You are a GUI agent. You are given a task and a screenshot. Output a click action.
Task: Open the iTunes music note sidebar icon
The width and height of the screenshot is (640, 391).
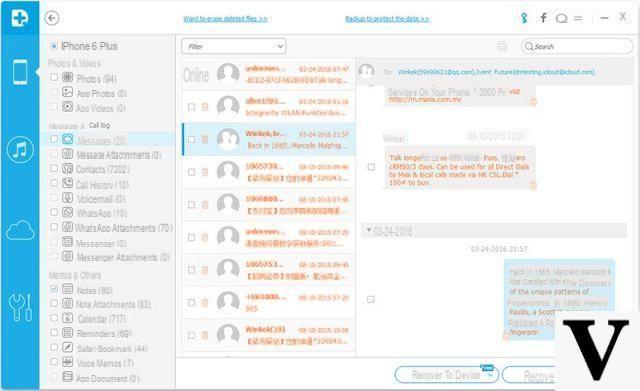pos(20,150)
